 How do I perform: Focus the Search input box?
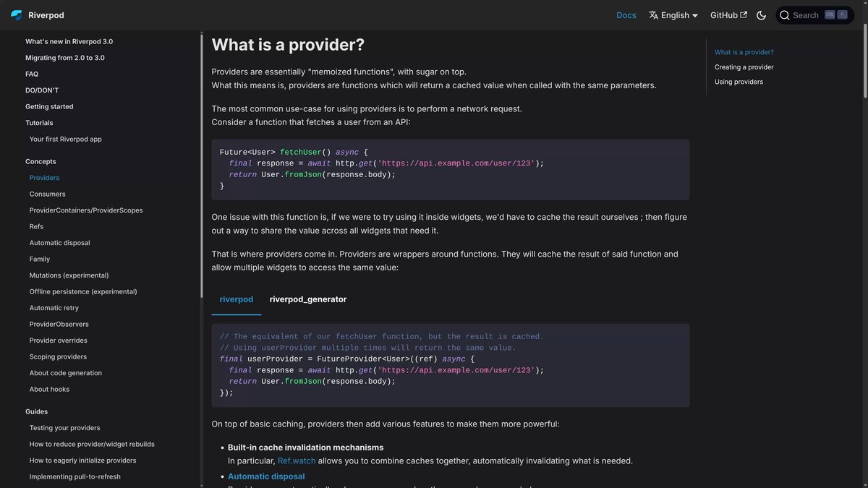814,15
